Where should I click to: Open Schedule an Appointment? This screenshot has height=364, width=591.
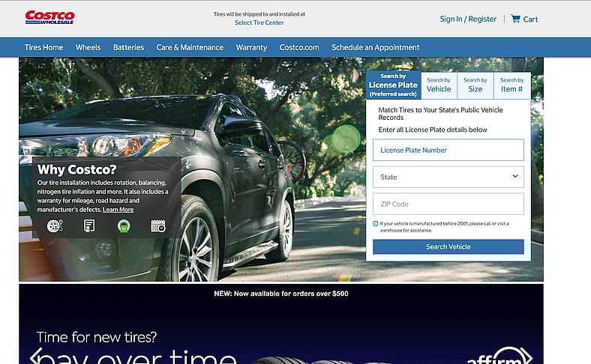tap(376, 47)
